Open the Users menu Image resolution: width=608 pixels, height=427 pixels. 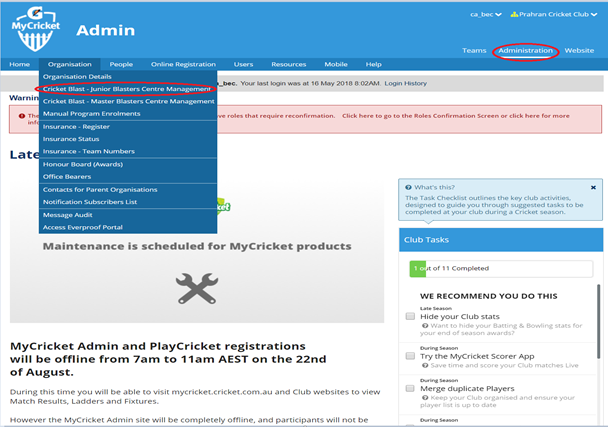coord(243,64)
